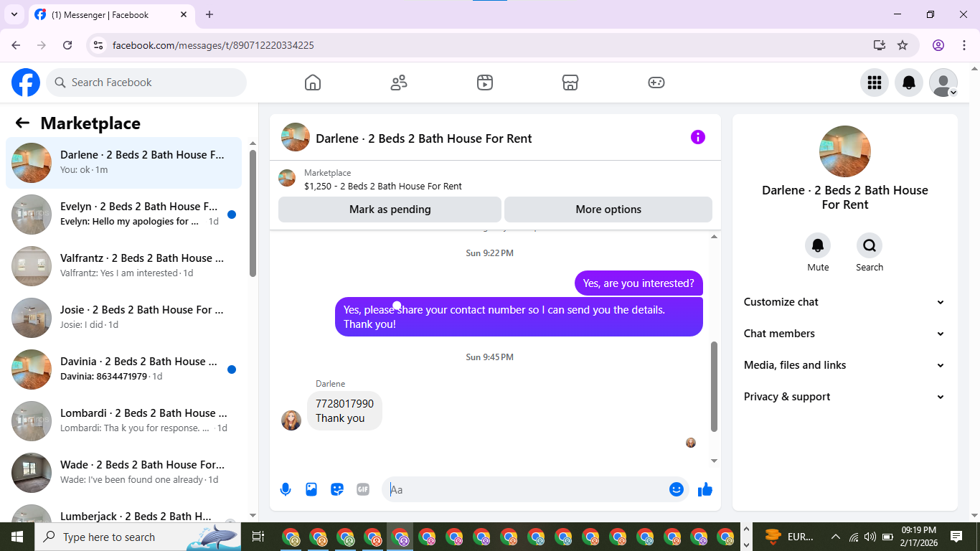Click More options button

[x=608, y=209]
